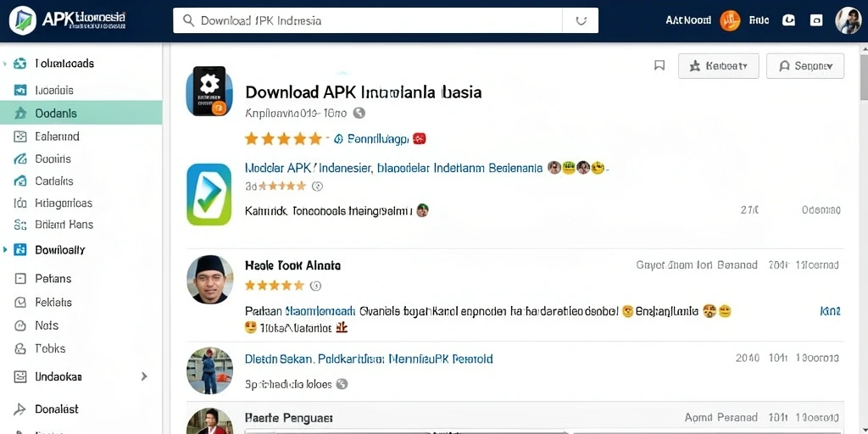Click the icon beside 'Eahenud' in sidebar

(20, 136)
